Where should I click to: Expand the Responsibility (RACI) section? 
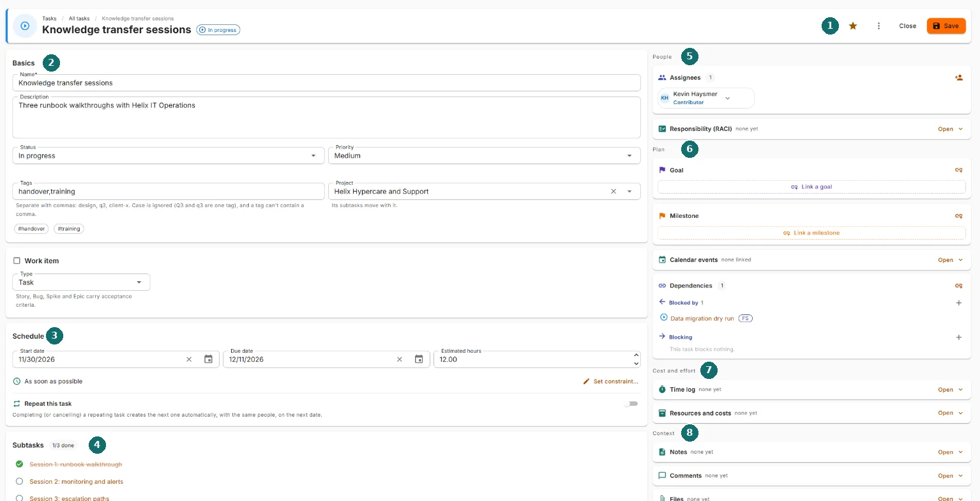[x=950, y=129]
